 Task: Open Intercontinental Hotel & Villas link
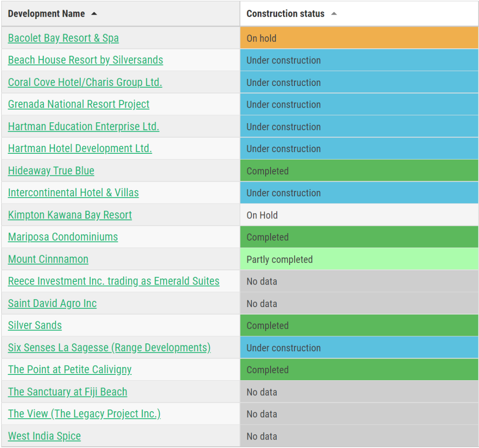(73, 193)
